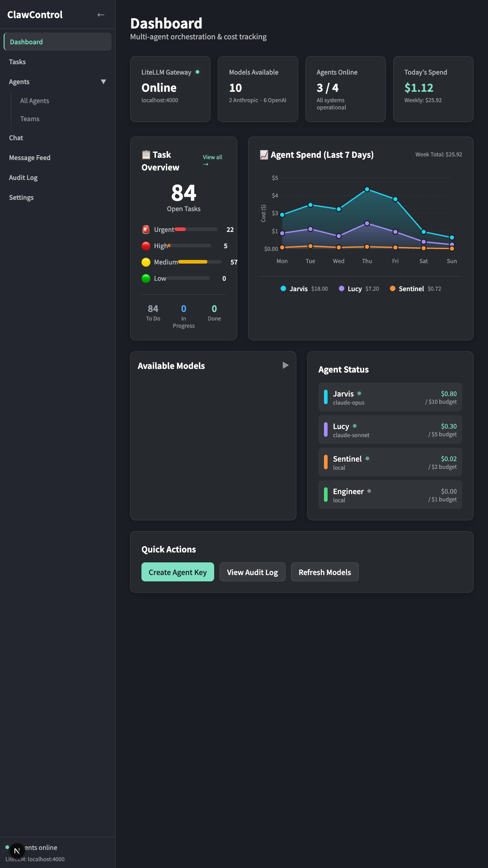Click the Urgent tasks progress bar
Image resolution: width=488 pixels, height=868 pixels.
pyautogui.click(x=196, y=229)
